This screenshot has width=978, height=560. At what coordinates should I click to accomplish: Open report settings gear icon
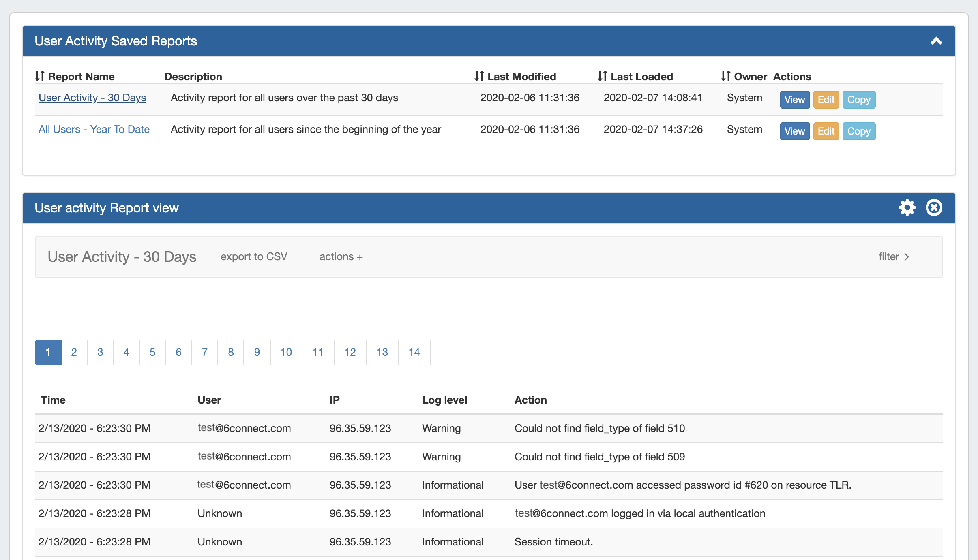pyautogui.click(x=907, y=208)
